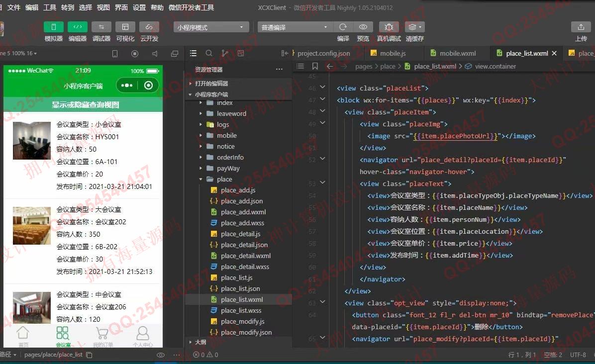595x364 pixels.
Task: Open the search in files icon
Action: pos(209,54)
